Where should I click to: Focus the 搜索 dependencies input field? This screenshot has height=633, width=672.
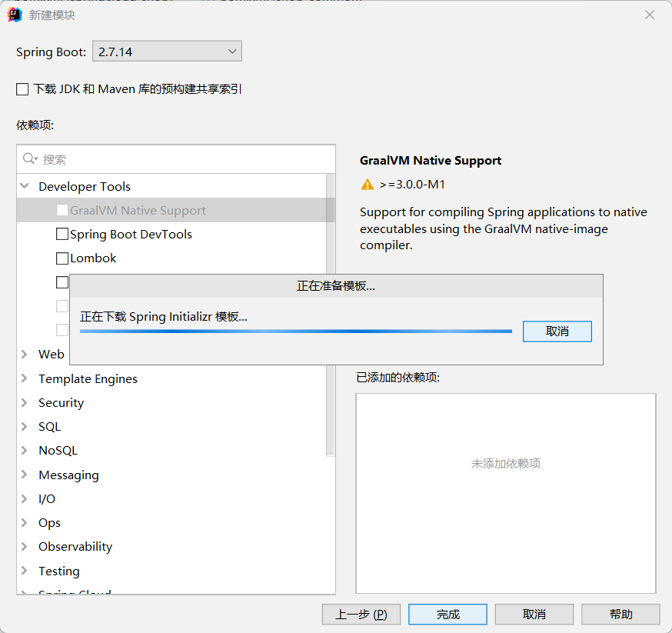[176, 159]
